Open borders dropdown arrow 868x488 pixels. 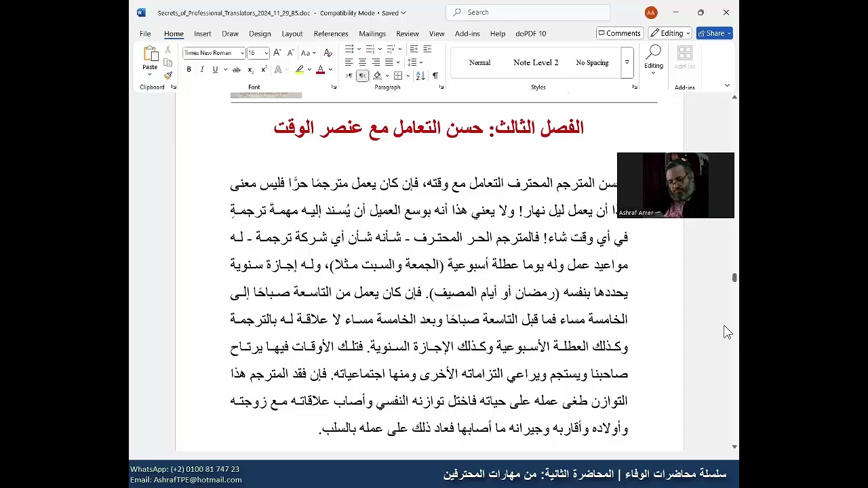pos(408,76)
